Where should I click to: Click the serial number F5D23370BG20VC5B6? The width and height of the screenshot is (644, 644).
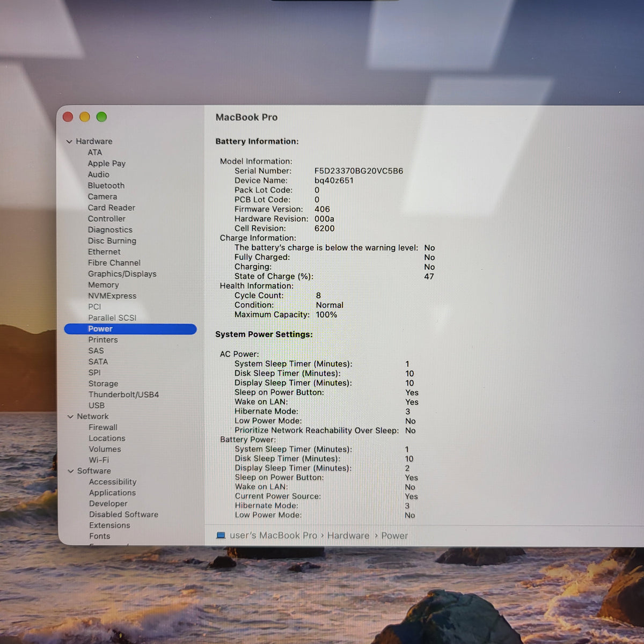click(358, 171)
